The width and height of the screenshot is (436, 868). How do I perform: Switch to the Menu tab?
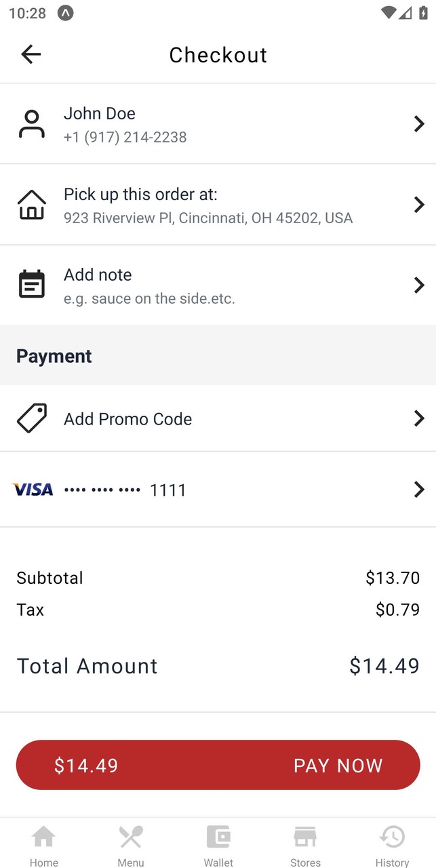[131, 845]
